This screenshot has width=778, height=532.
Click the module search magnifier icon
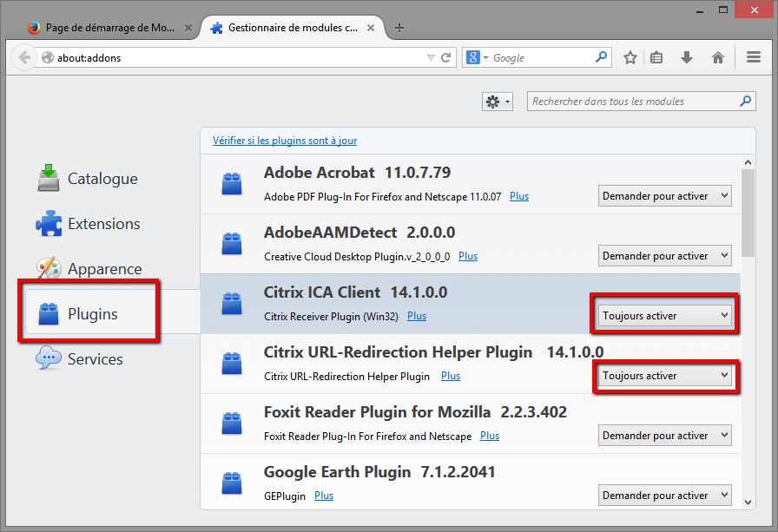point(745,102)
